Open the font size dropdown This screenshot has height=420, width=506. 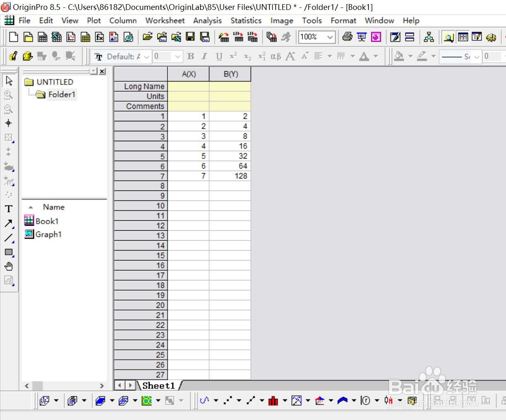(x=178, y=56)
